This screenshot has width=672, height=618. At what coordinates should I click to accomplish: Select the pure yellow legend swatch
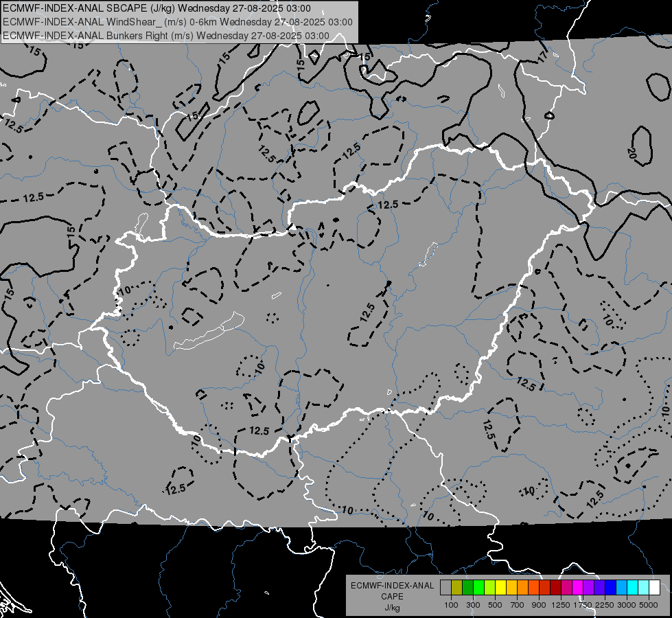coord(500,588)
